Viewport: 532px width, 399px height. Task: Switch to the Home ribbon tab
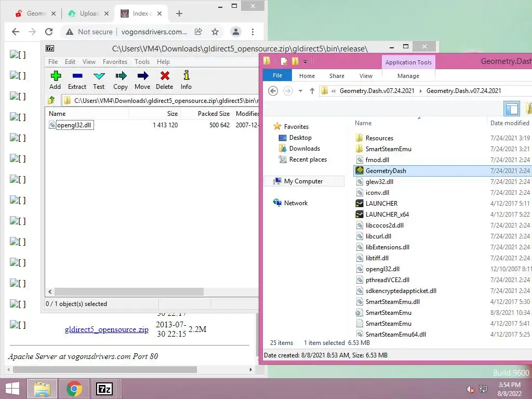[307, 76]
